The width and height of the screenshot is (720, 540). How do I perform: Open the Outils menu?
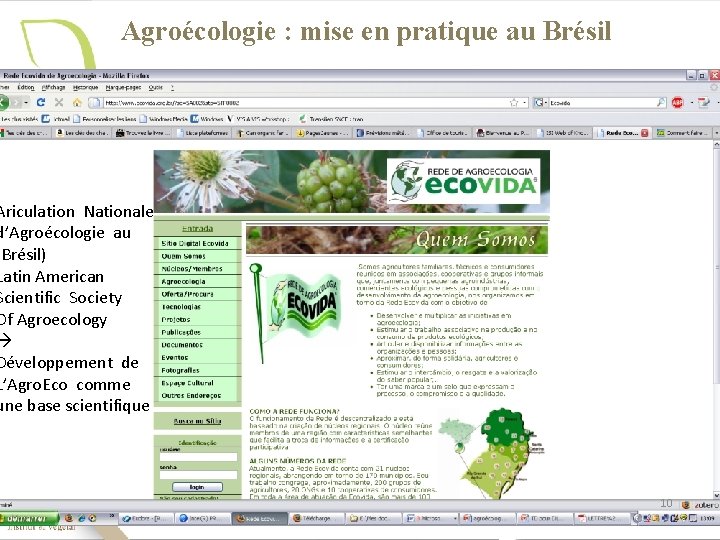pos(156,87)
